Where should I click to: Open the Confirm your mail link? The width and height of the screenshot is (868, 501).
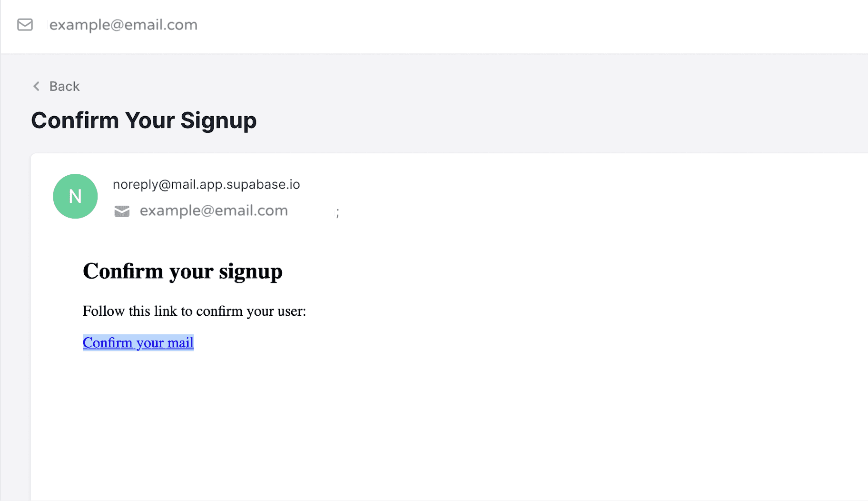tap(138, 342)
